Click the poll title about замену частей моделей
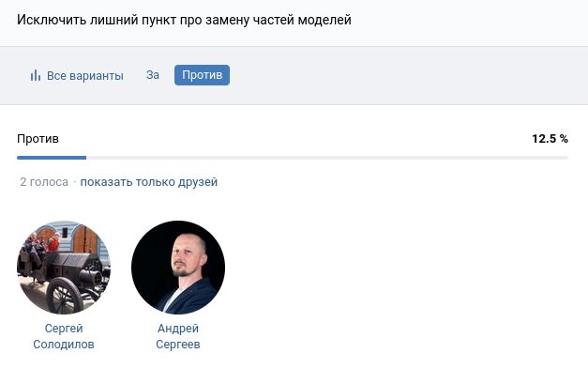Viewport: 588px width, 384px height. [x=184, y=20]
